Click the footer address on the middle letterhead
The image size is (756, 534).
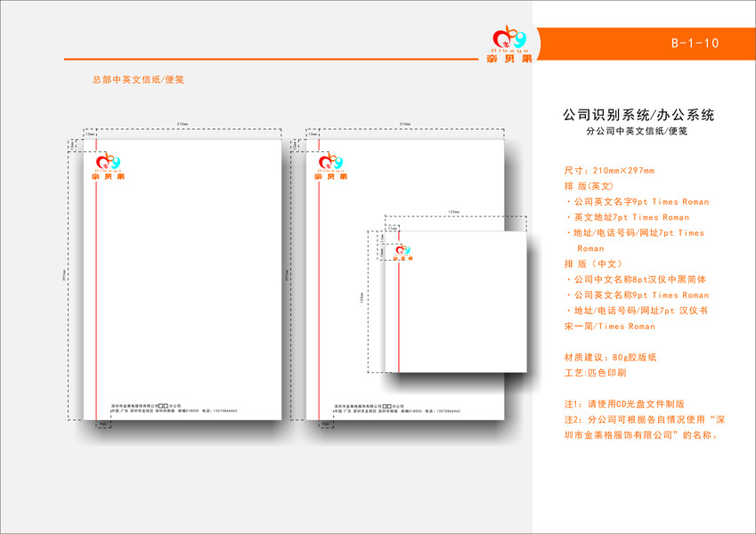397,409
